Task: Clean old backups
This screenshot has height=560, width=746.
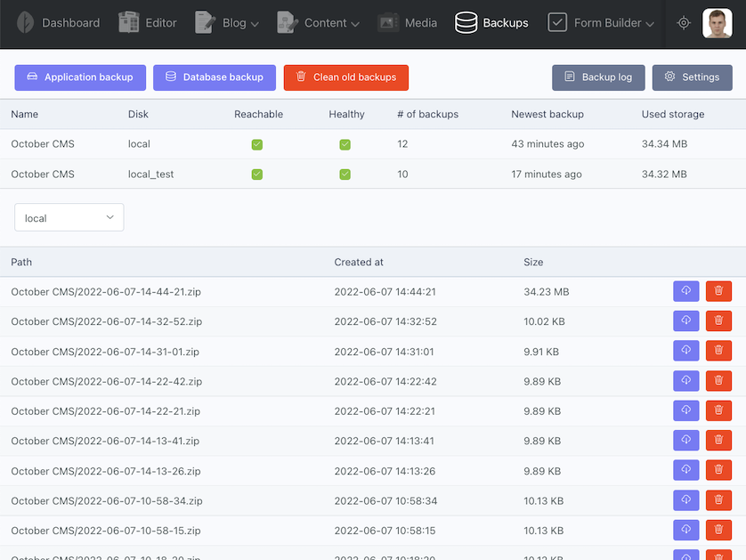Action: coord(345,77)
